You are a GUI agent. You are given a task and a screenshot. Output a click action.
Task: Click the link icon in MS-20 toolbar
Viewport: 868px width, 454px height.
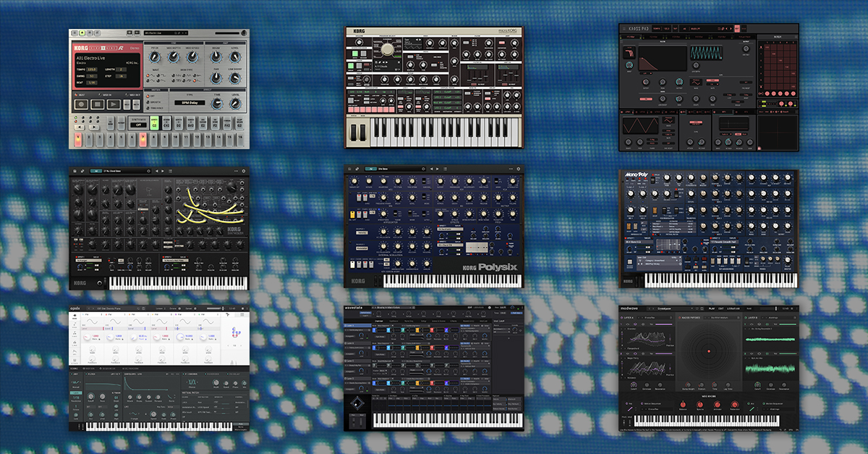coord(82,171)
